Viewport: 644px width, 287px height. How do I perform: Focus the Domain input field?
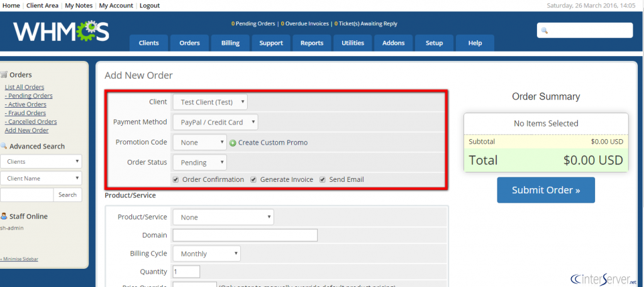tap(245, 235)
